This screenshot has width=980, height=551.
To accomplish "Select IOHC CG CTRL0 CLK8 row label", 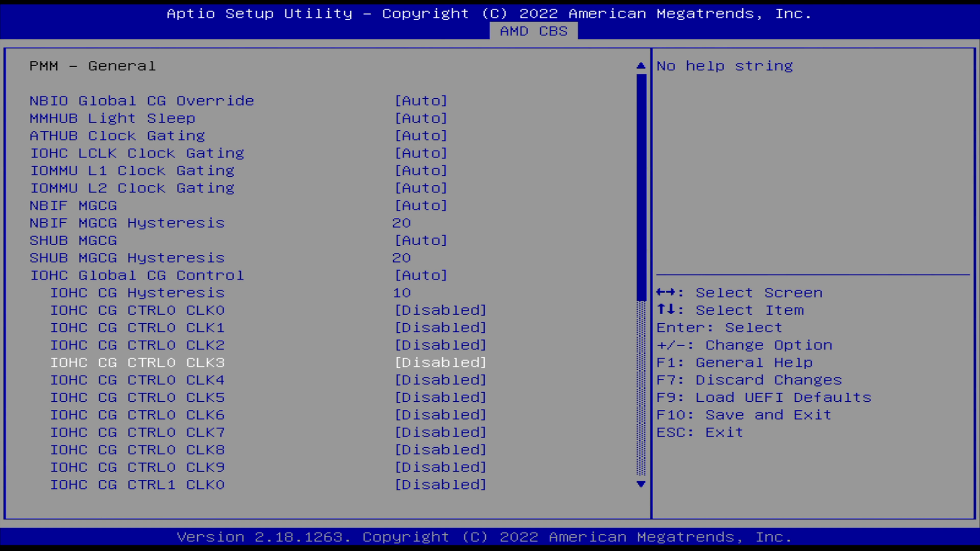I will point(137,450).
